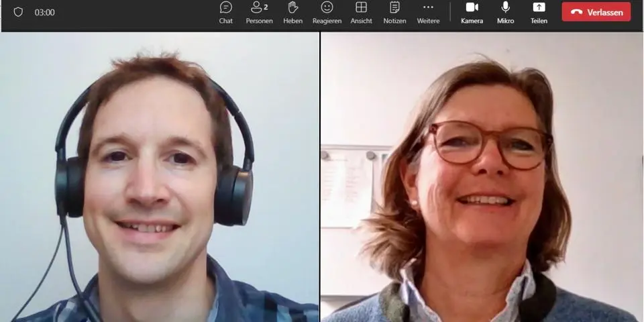
Task: Click the shield security icon
Action: point(18,12)
